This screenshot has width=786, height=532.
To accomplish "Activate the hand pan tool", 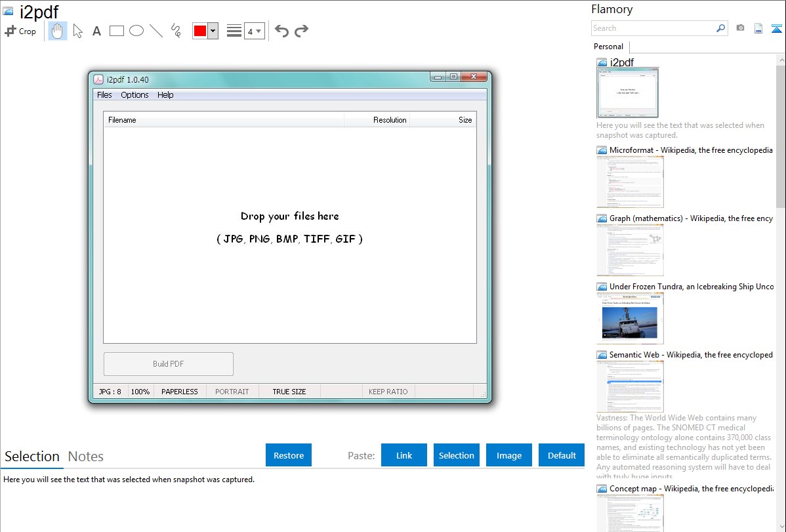I will tap(58, 31).
